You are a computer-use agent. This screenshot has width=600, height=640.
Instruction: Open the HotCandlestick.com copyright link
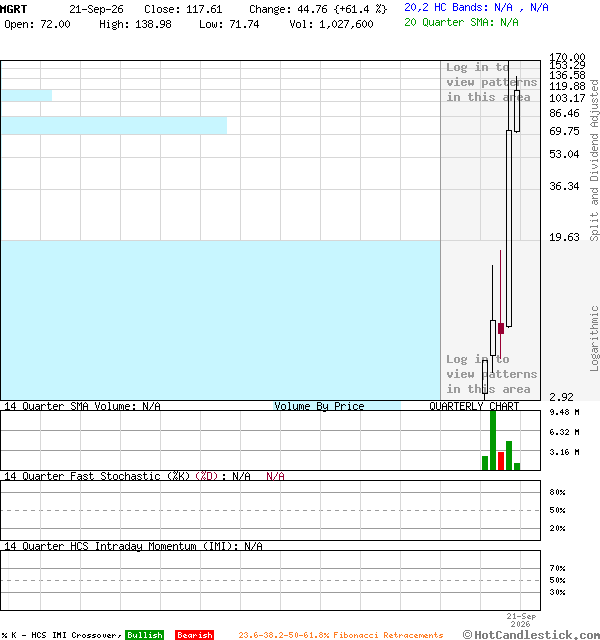[531, 635]
